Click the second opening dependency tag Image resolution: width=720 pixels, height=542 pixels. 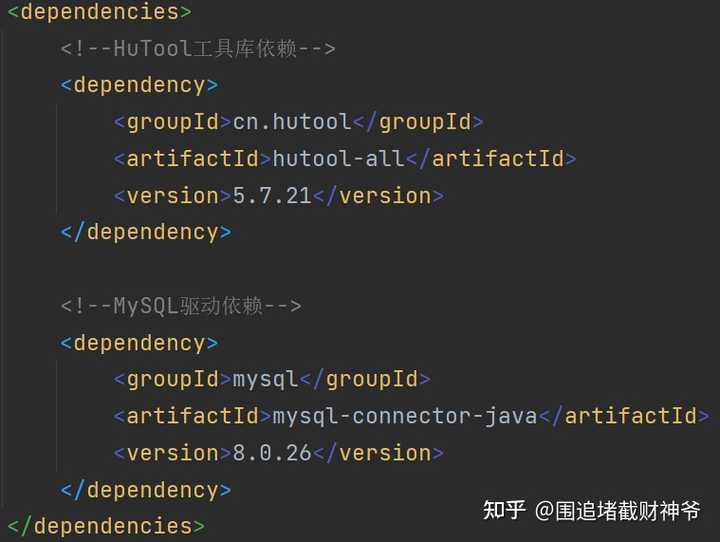(x=139, y=343)
